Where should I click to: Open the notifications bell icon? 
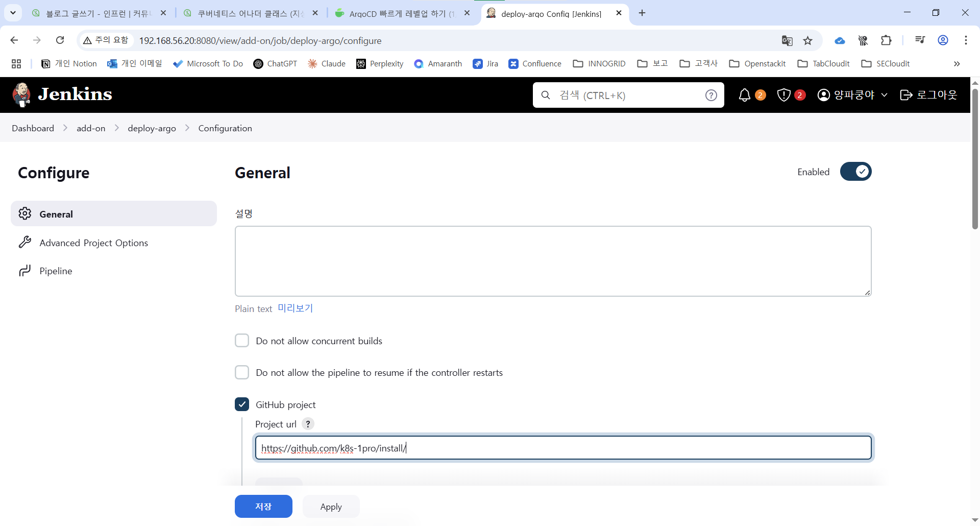click(x=745, y=95)
